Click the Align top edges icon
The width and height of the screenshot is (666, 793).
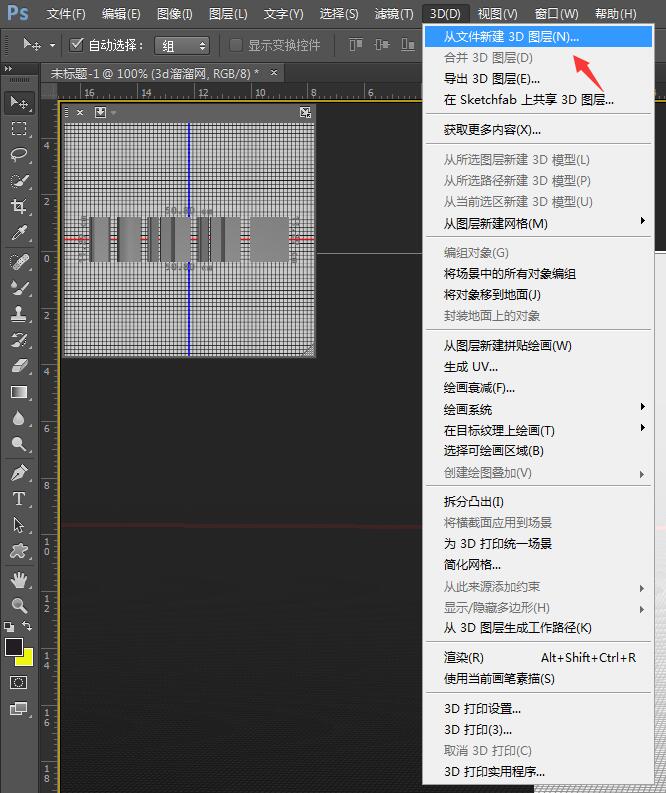pyautogui.click(x=356, y=45)
